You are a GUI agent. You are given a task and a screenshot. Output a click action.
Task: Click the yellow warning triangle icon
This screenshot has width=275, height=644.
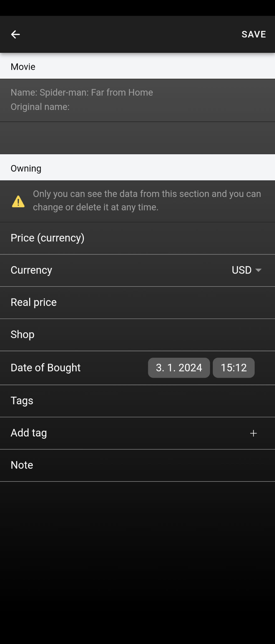click(x=18, y=201)
